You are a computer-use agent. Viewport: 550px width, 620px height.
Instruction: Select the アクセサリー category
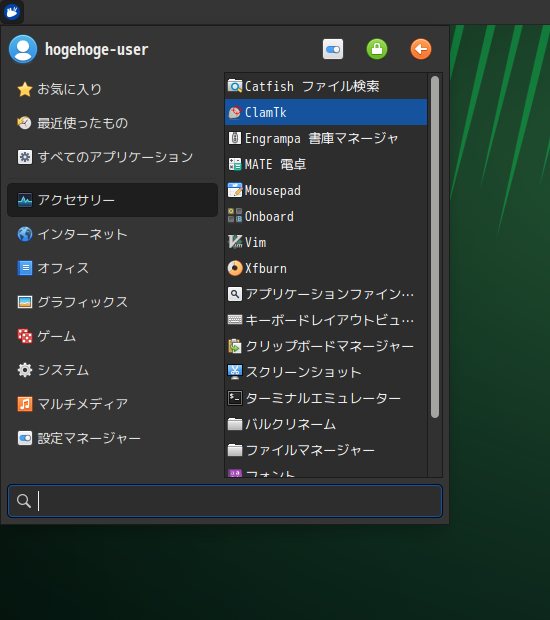point(112,200)
